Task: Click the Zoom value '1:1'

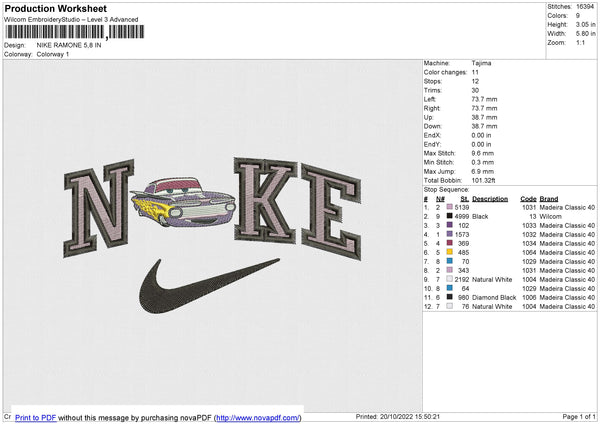Action: click(580, 42)
